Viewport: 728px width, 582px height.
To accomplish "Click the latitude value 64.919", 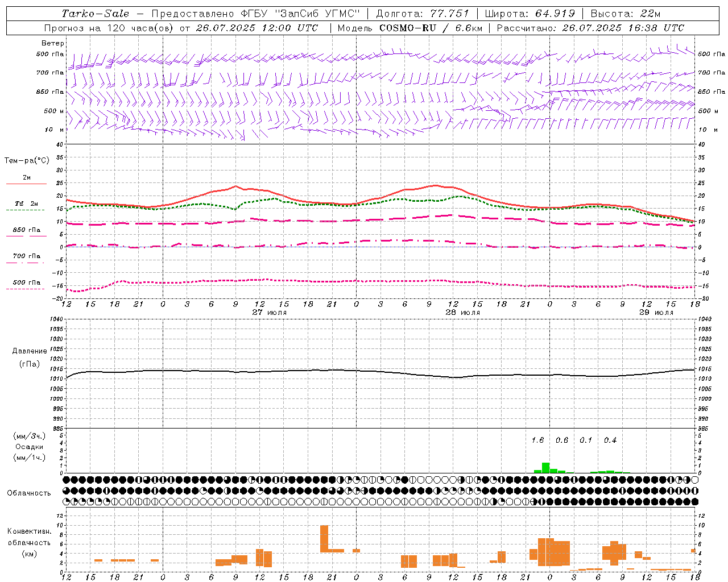I will click(555, 14).
